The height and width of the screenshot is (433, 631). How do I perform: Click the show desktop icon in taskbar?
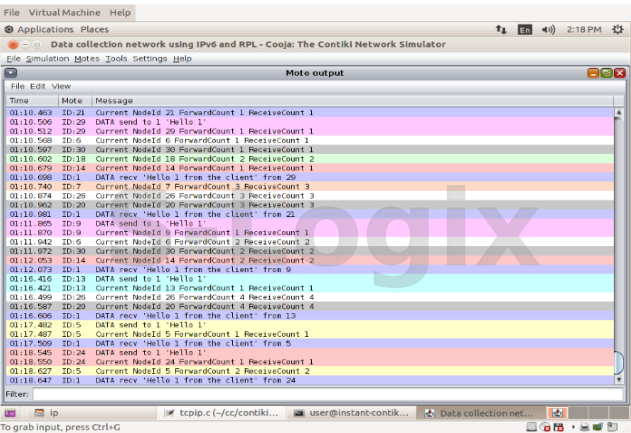[x=10, y=413]
